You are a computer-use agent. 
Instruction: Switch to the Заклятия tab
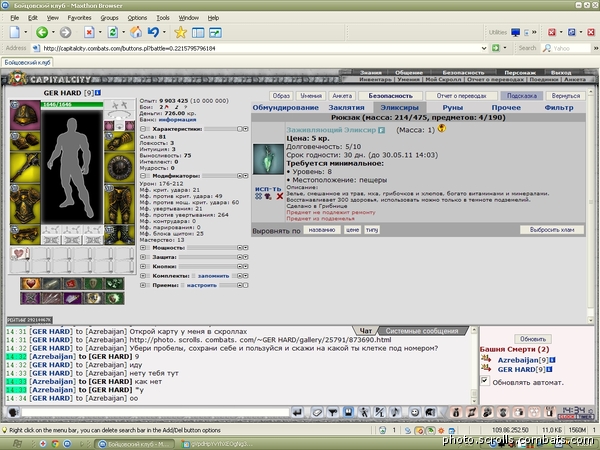pos(346,108)
